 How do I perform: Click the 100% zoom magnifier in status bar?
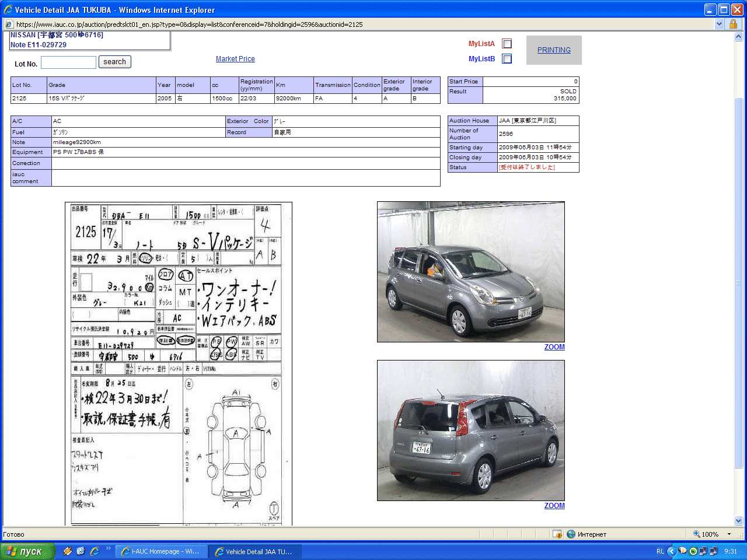point(696,534)
